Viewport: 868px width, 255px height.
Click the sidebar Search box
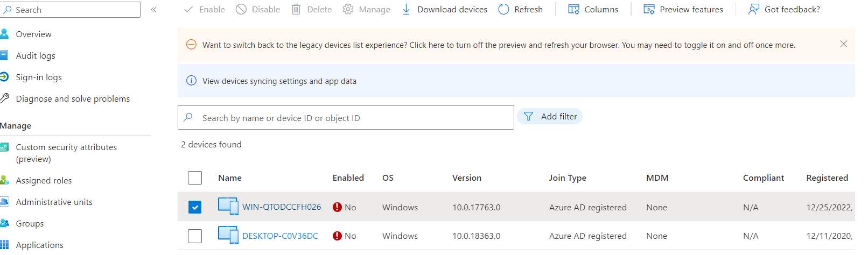click(70, 10)
